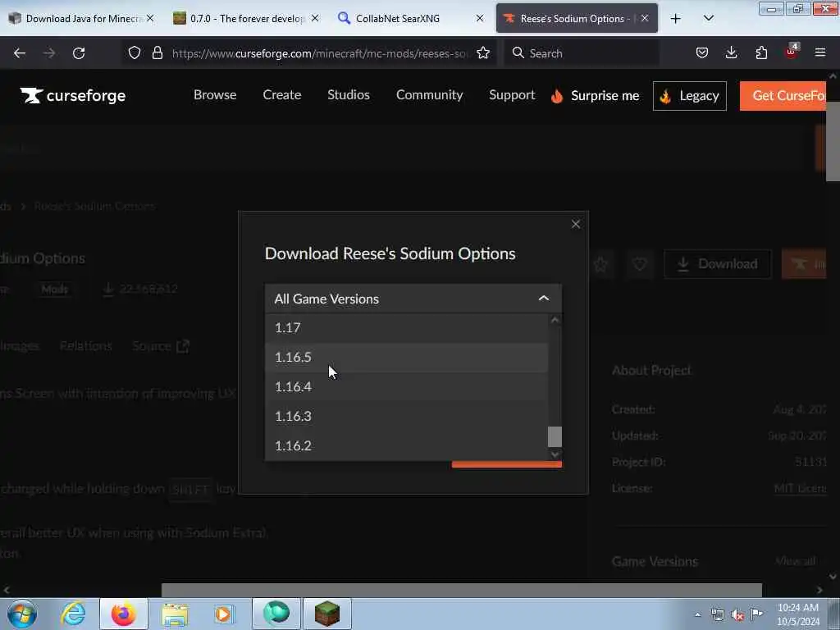Viewport: 840px width, 630px height.
Task: Click the CurseForge logo
Action: [73, 95]
